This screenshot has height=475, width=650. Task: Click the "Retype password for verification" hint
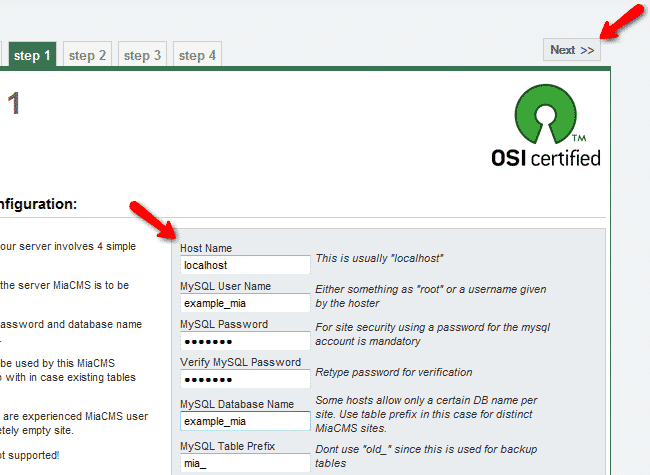[x=394, y=372]
